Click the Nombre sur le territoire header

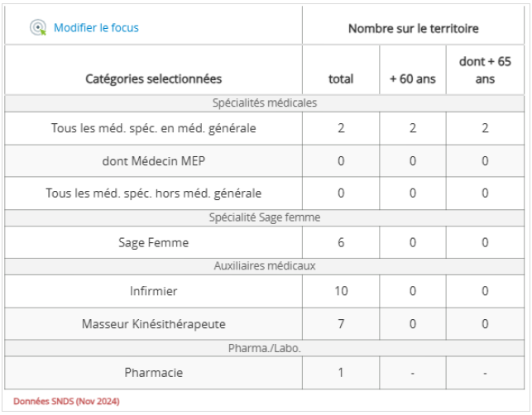click(x=413, y=28)
